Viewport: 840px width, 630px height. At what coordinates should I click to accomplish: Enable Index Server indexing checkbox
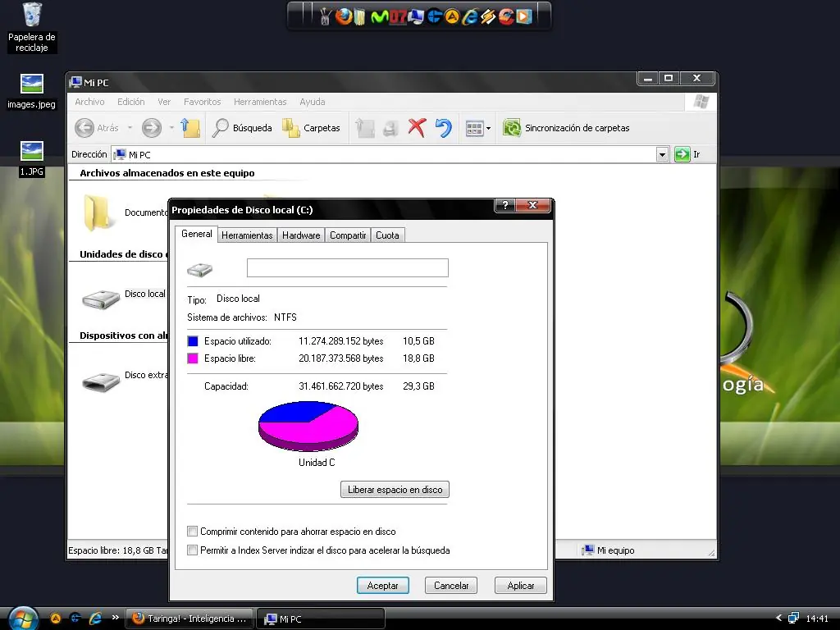point(192,550)
